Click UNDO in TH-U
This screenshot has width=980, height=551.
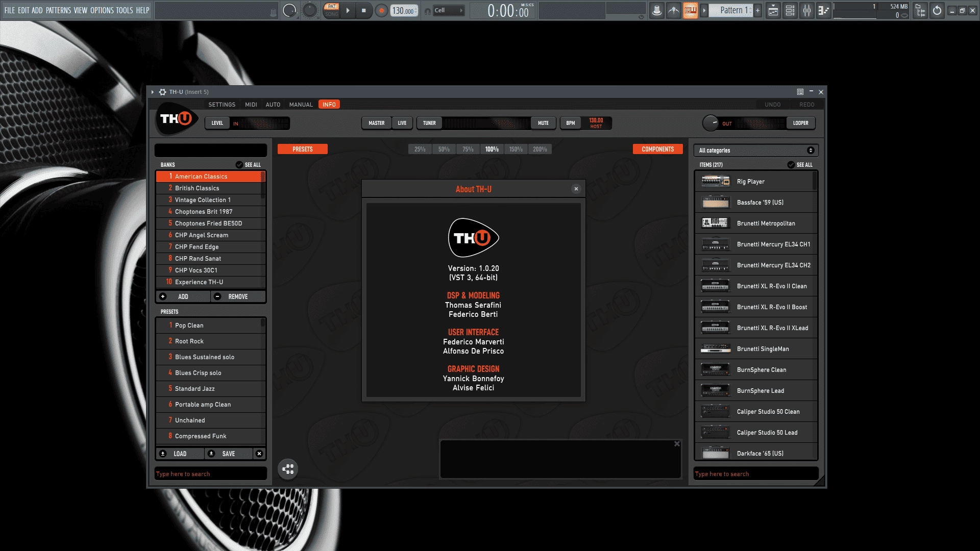773,105
